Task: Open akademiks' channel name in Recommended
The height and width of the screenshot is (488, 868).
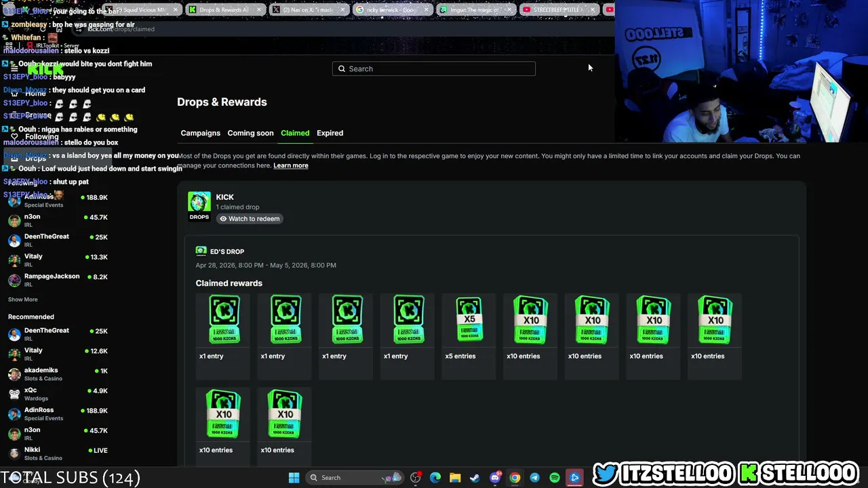Action: pyautogui.click(x=41, y=371)
